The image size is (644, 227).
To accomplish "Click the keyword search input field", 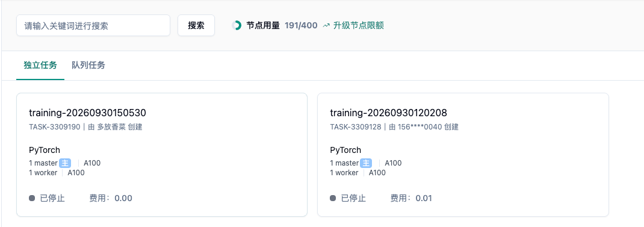I will click(x=93, y=25).
